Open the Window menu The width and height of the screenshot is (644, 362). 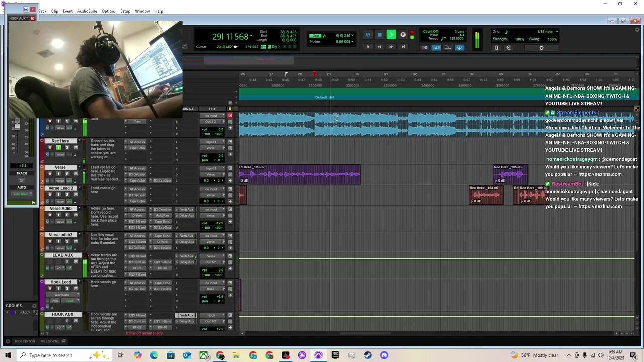click(142, 11)
